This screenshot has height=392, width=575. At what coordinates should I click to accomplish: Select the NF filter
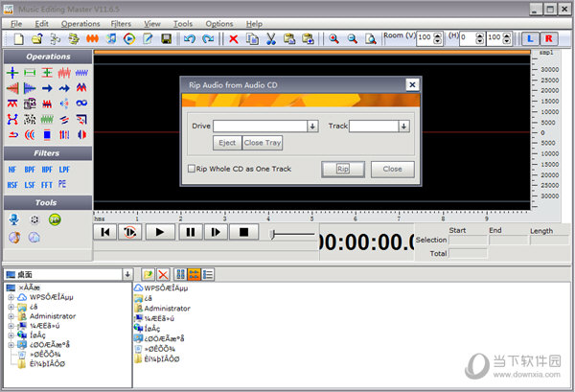[12, 170]
